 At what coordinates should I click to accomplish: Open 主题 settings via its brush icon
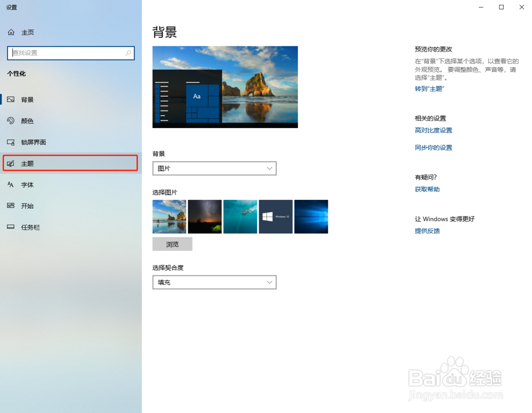[11, 163]
